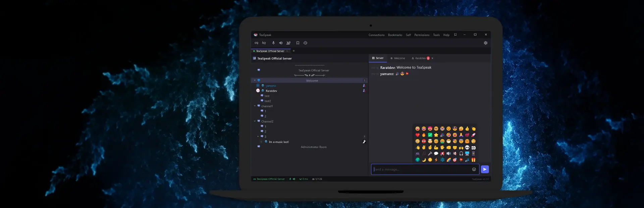
Task: Click the TeaSpeak teacup logo in the title bar
Action: pos(256,35)
